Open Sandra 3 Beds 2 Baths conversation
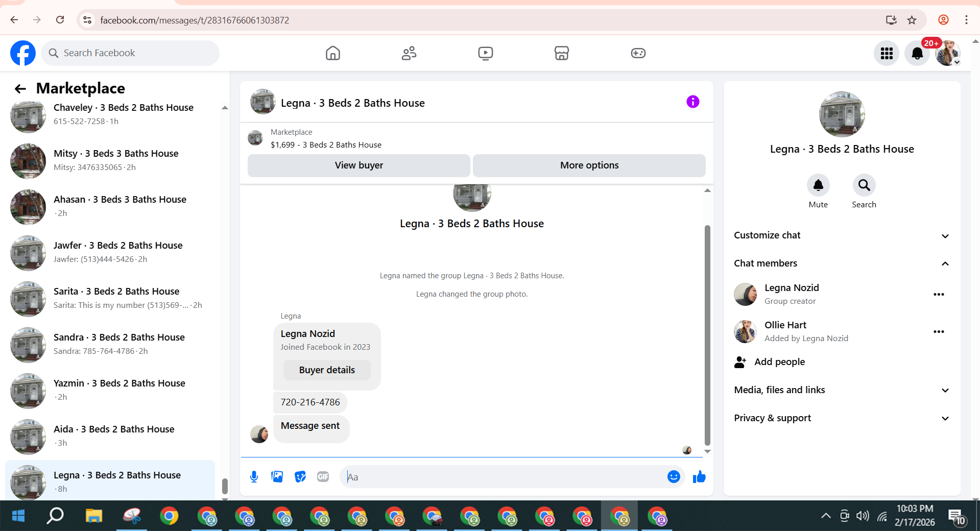980x531 pixels. pos(110,345)
